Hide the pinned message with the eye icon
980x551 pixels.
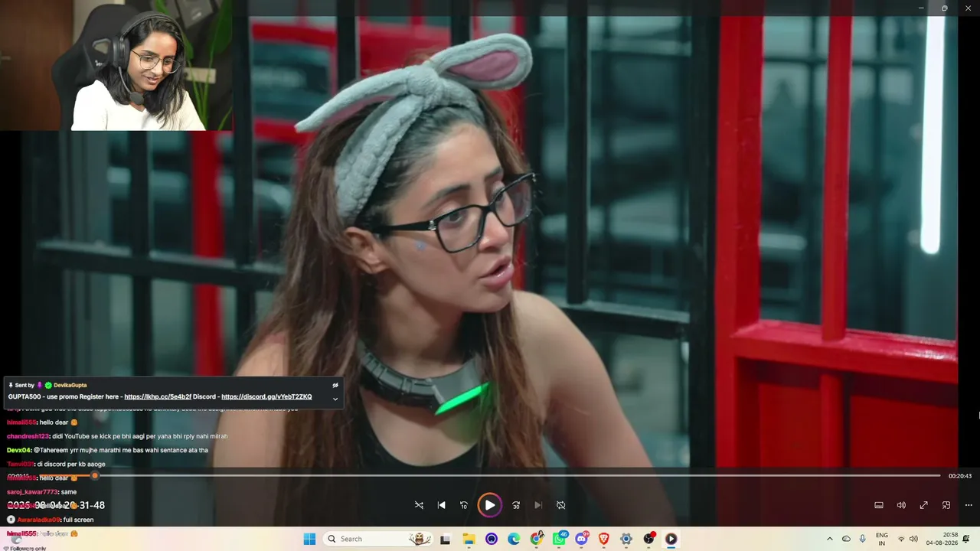coord(335,385)
